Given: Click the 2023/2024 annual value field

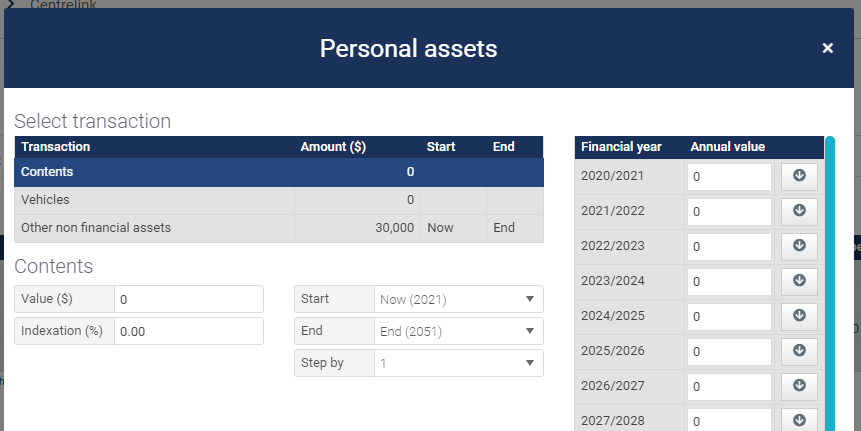Looking at the screenshot, I should click(x=729, y=282).
